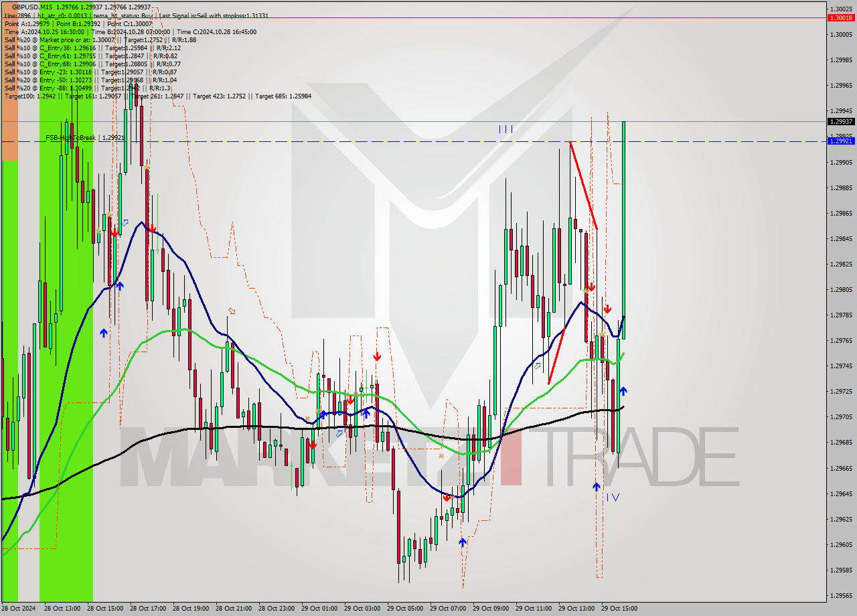The width and height of the screenshot is (857, 616).
Task: Click price axis value 1.29845
Action: (841, 238)
